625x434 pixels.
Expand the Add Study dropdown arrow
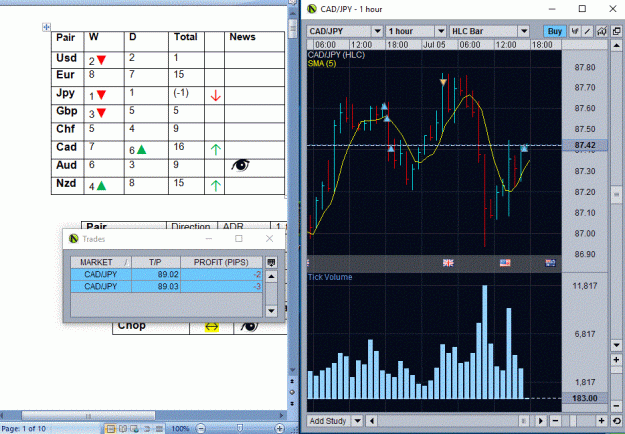click(357, 421)
